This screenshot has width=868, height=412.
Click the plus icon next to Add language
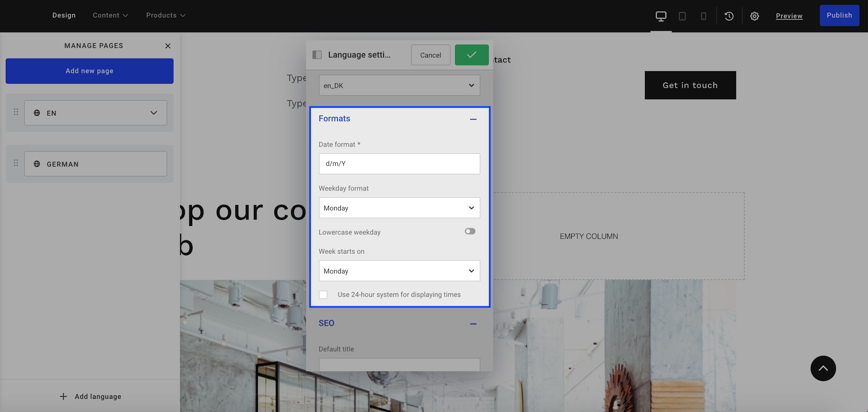click(x=63, y=396)
